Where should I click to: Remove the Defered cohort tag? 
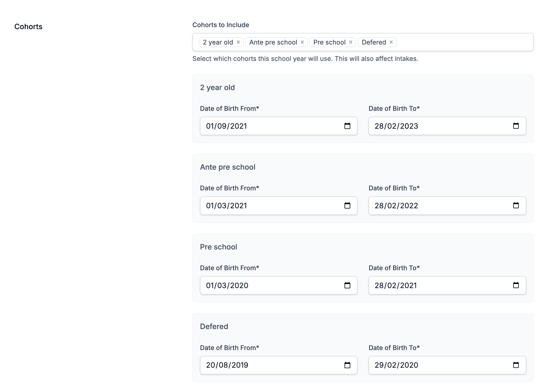click(391, 42)
